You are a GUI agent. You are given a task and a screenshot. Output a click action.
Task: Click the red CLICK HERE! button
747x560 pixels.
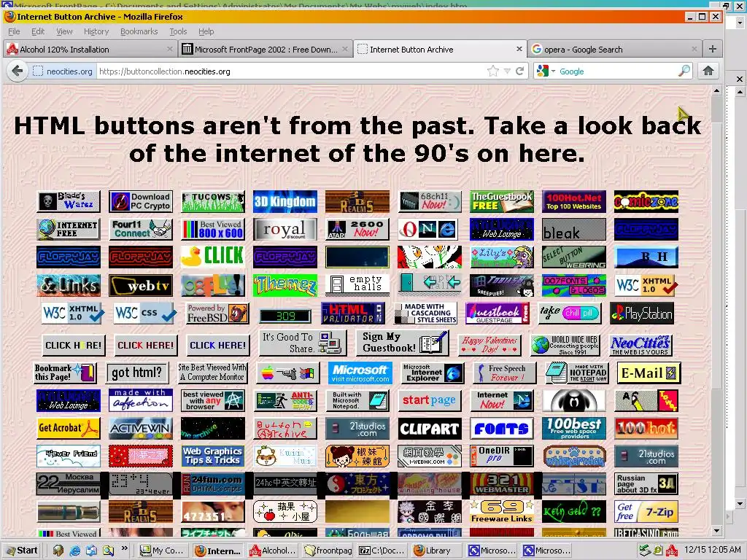click(x=146, y=345)
